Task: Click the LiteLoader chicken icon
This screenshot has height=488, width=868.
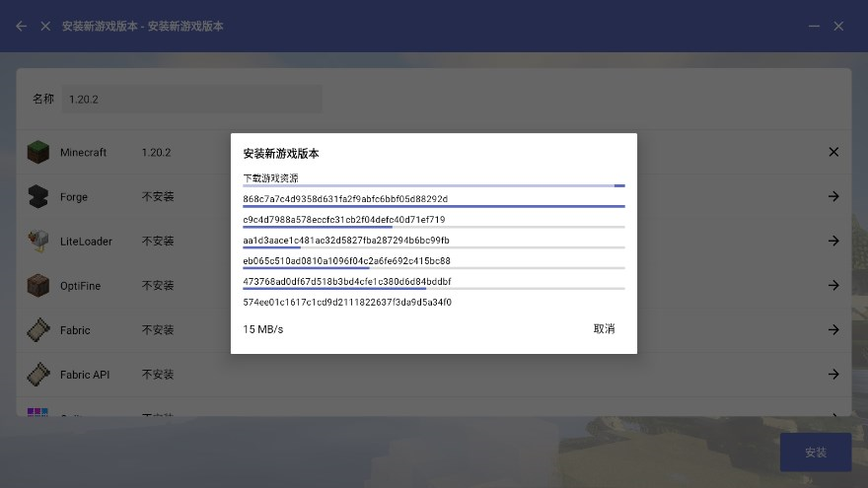Action: (37, 242)
